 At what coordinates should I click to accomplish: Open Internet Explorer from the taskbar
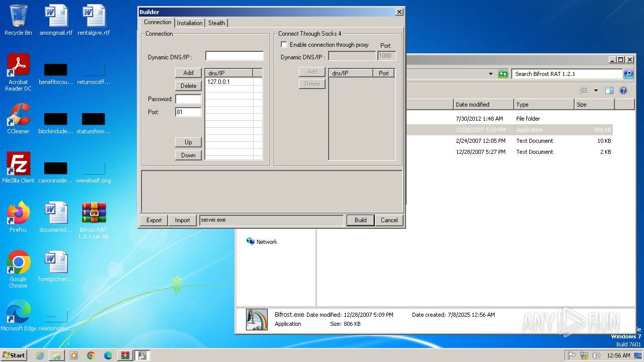tap(40, 355)
